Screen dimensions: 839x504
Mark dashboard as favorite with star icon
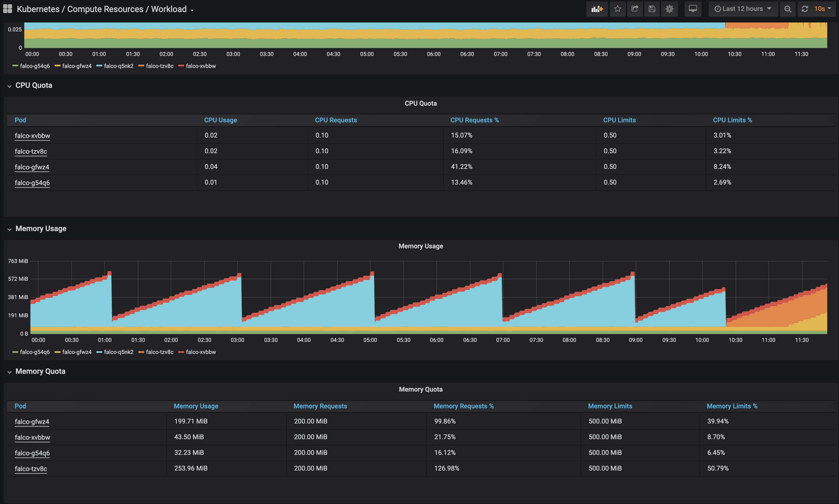[x=618, y=9]
